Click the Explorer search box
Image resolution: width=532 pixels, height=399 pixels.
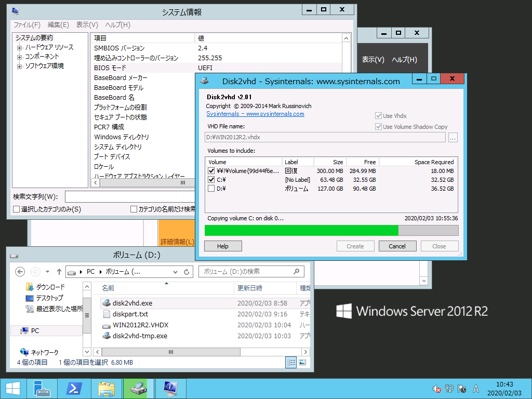click(x=251, y=271)
